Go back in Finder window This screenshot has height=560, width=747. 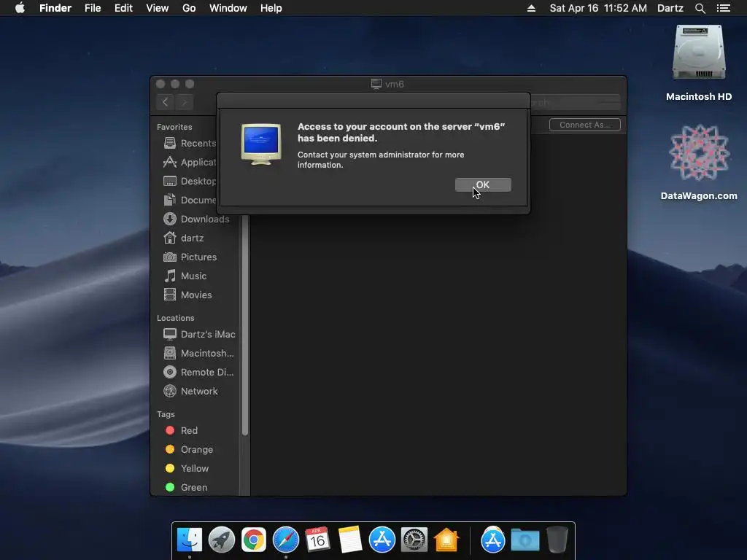(166, 102)
